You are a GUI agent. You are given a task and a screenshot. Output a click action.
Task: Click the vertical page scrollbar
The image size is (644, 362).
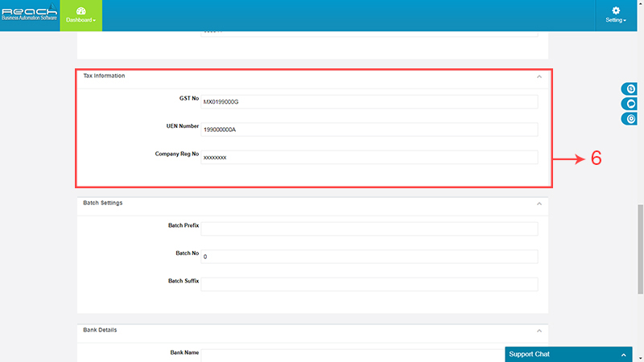click(640, 249)
